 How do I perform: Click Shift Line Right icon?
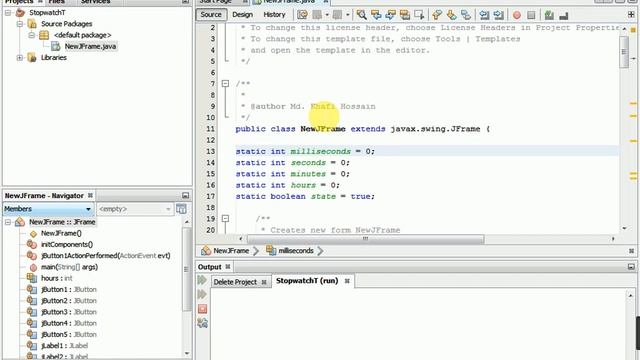tap(498, 15)
